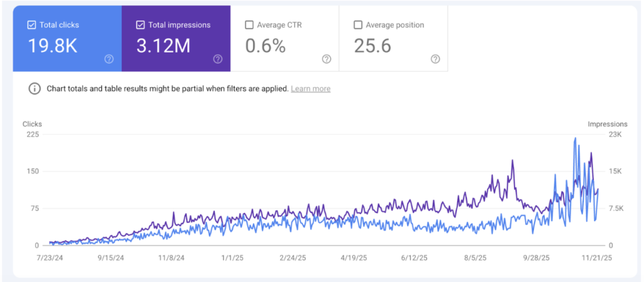Tick the Average position checkbox
This screenshot has width=644, height=282.
pyautogui.click(x=358, y=25)
